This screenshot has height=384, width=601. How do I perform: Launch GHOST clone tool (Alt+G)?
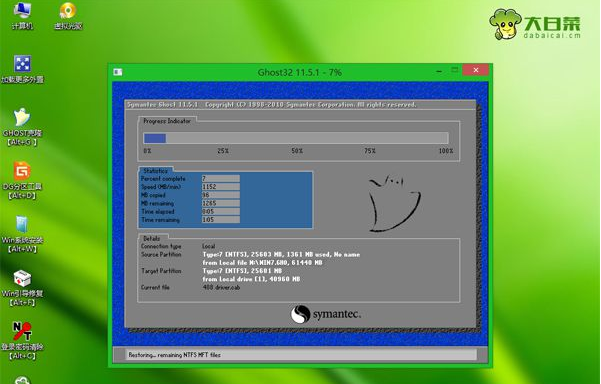pos(22,127)
